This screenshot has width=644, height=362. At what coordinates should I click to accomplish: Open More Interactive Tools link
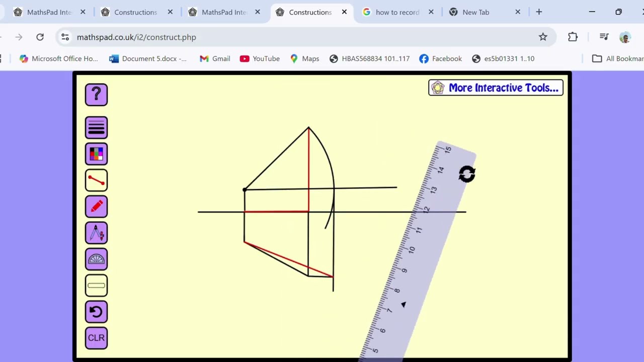(x=496, y=87)
